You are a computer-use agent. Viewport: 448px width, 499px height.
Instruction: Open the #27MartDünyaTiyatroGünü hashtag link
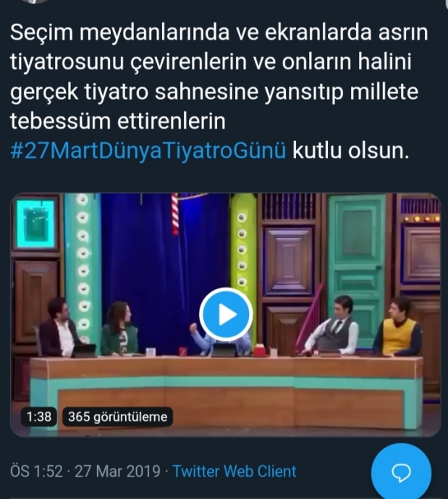click(x=148, y=151)
